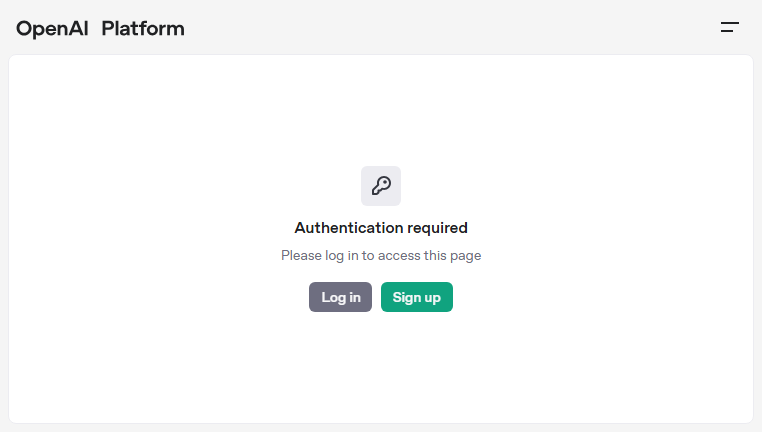Click the OpenAI logo wordmark

(x=52, y=29)
